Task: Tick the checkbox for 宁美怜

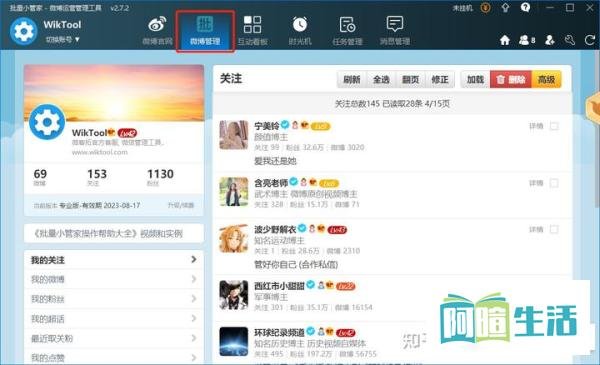Action: click(x=554, y=126)
